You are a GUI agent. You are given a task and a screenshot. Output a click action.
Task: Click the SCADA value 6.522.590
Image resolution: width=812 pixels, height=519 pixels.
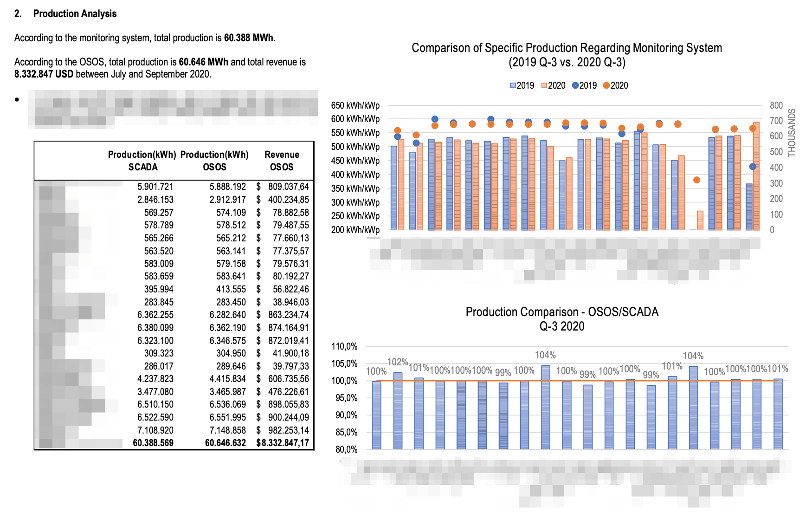pyautogui.click(x=155, y=417)
